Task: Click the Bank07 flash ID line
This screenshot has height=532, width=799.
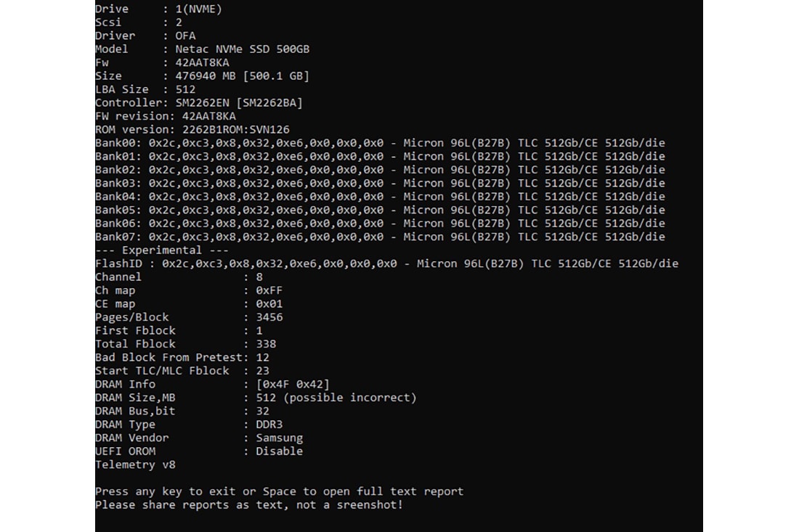Action: pos(380,237)
